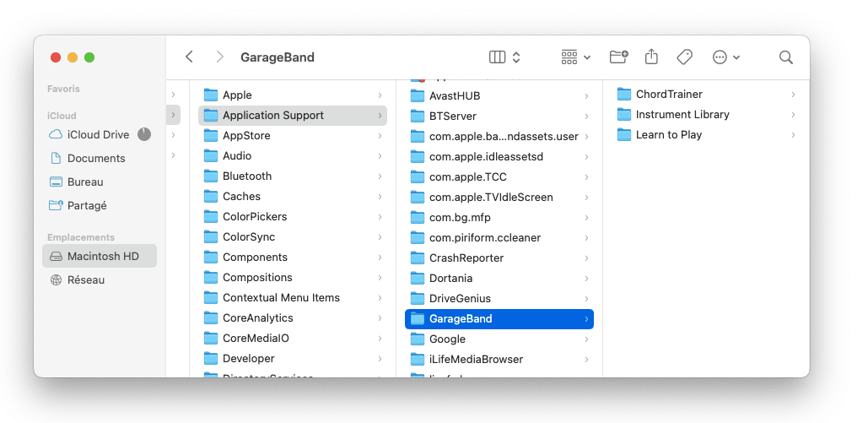This screenshot has width=868, height=423.
Task: Open the group-by grid icon menu
Action: pyautogui.click(x=569, y=57)
